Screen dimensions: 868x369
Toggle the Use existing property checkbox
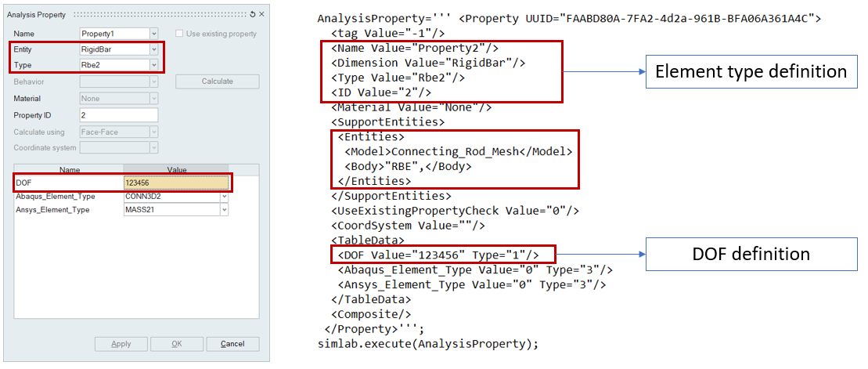pyautogui.click(x=180, y=34)
